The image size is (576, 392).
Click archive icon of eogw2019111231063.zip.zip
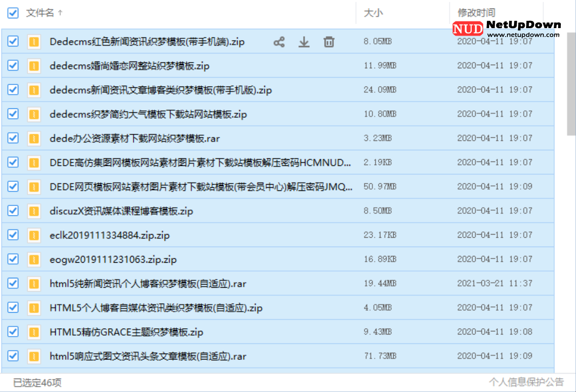[x=34, y=259]
